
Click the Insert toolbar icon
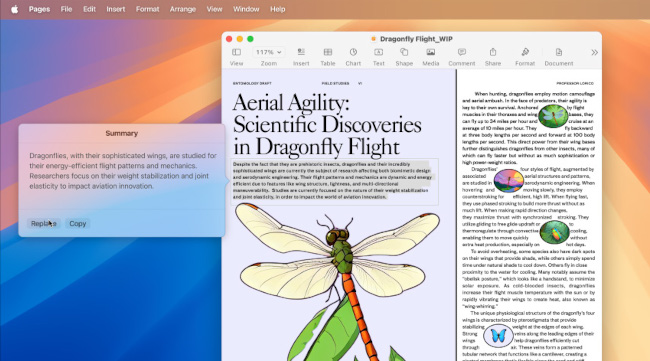[x=301, y=52]
